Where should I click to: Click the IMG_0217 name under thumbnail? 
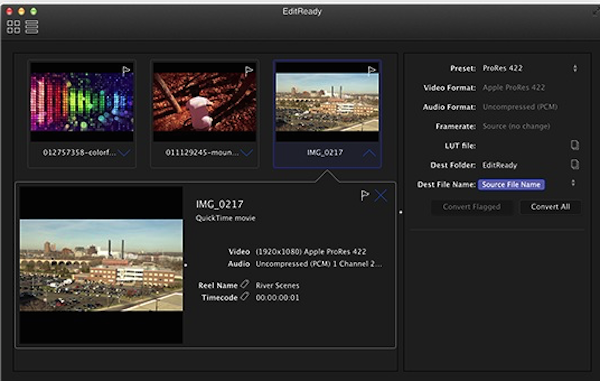pos(325,153)
